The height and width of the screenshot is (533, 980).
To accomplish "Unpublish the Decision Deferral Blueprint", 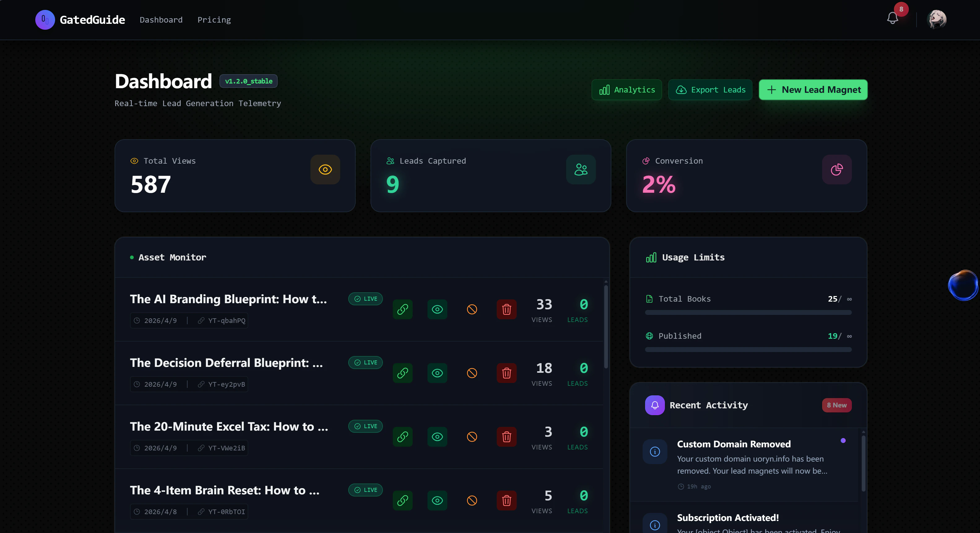I will [472, 373].
